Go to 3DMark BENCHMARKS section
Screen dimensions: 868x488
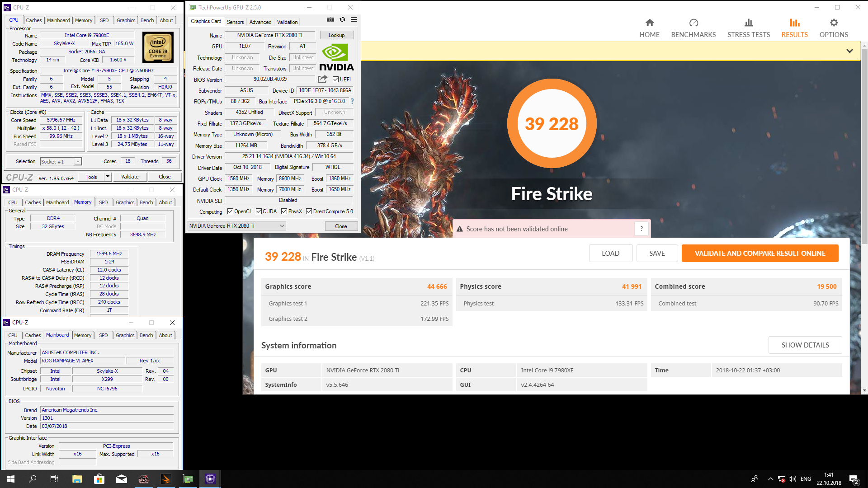click(x=693, y=28)
